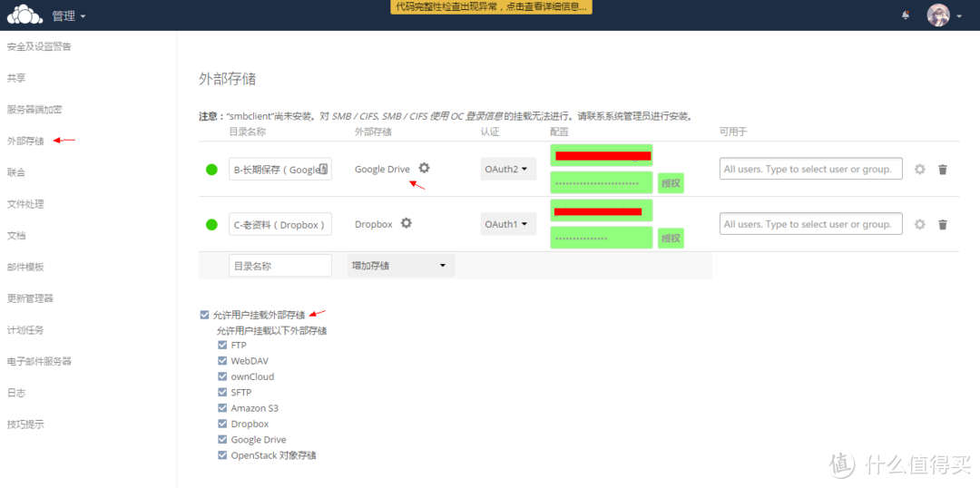Open 文件处理 section
Viewport: 980px width, 488px height.
tap(25, 204)
